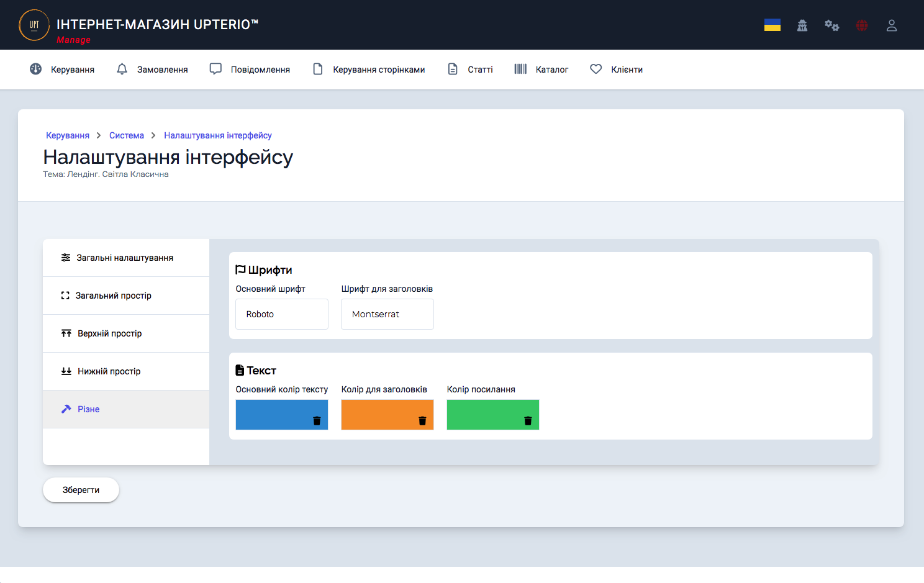
Task: Click ІНТЕРНЕТ-МАГАЗИН UPTERIO title
Action: pos(157,24)
